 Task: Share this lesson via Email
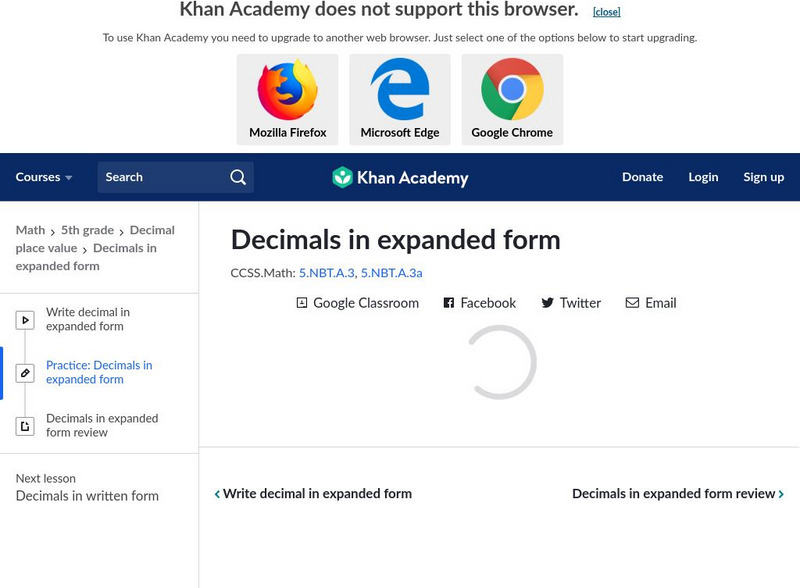[x=651, y=303]
